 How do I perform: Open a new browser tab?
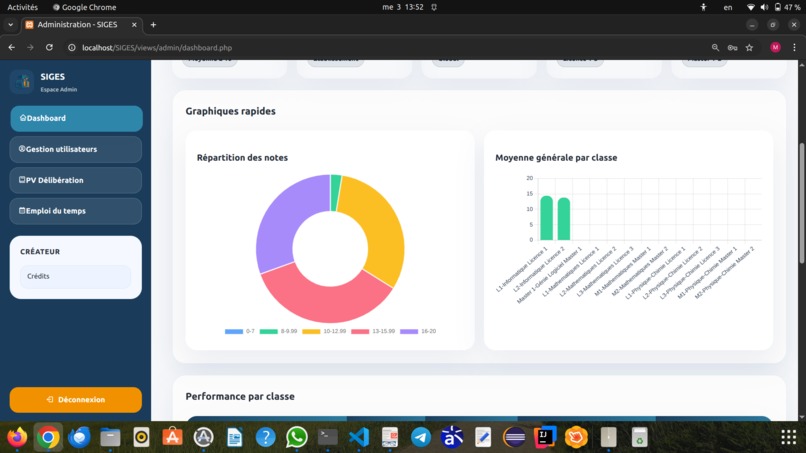tap(153, 25)
